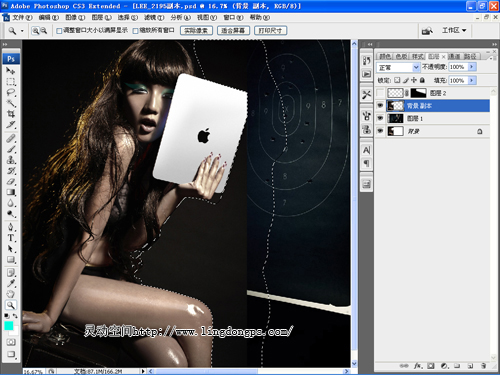The height and width of the screenshot is (375, 500).
Task: Open the status bar info arrow
Action: coord(143,371)
